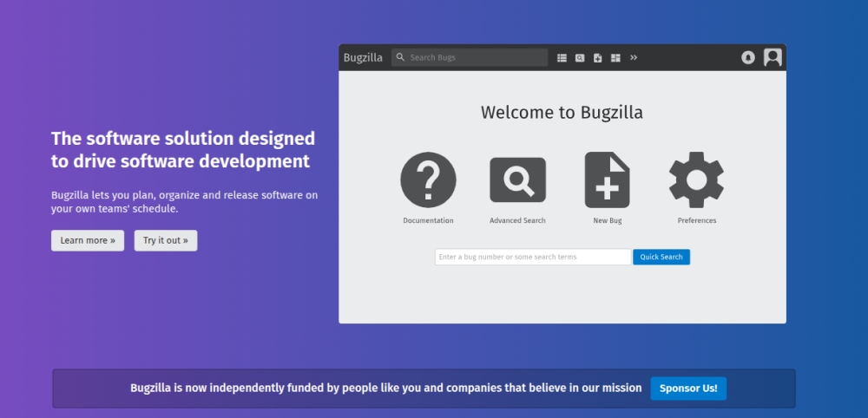Click the Search Bugs input field
Viewport: 868px width, 418px height.
tap(470, 57)
